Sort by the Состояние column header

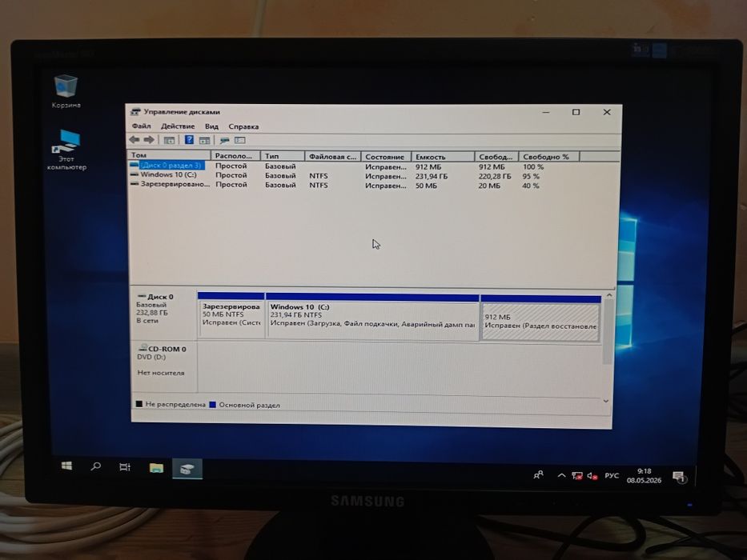coord(387,157)
